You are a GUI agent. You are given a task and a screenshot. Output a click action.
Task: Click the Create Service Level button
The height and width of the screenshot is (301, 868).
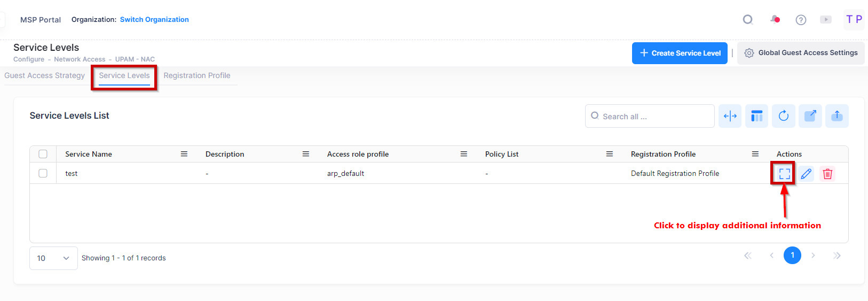680,53
